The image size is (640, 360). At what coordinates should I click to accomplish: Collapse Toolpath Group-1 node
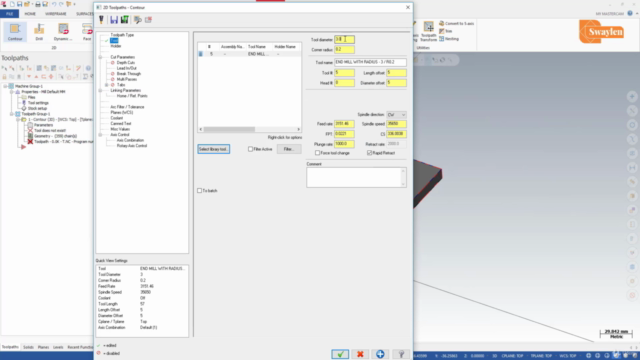tap(11, 114)
